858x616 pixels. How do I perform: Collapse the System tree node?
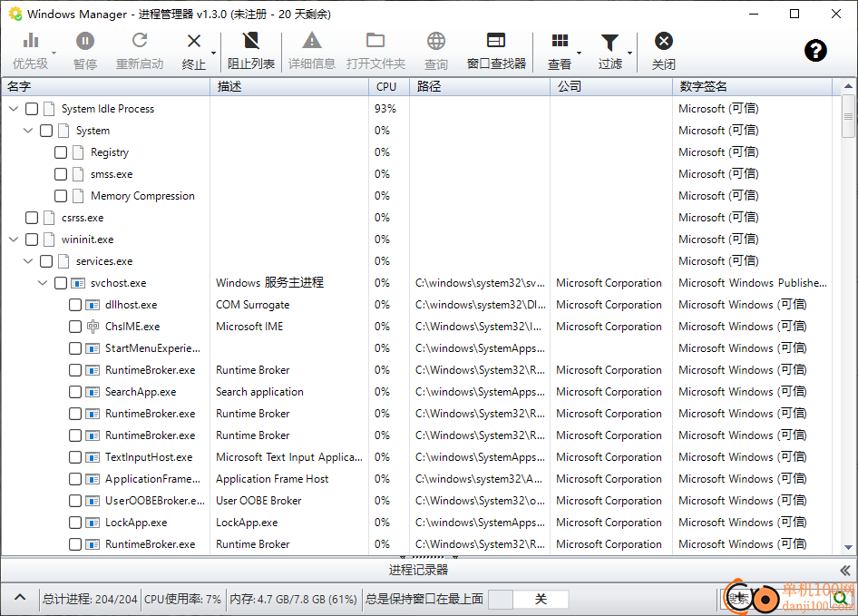[x=28, y=131]
